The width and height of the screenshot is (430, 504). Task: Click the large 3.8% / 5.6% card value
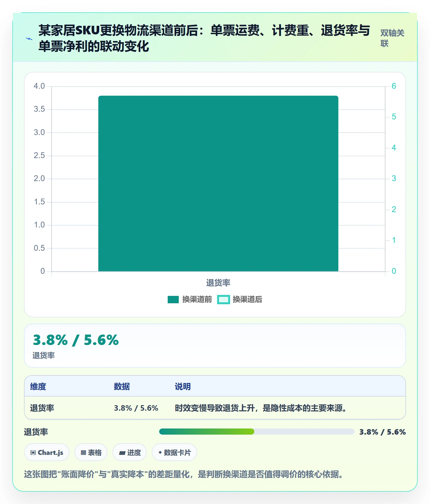coord(76,340)
